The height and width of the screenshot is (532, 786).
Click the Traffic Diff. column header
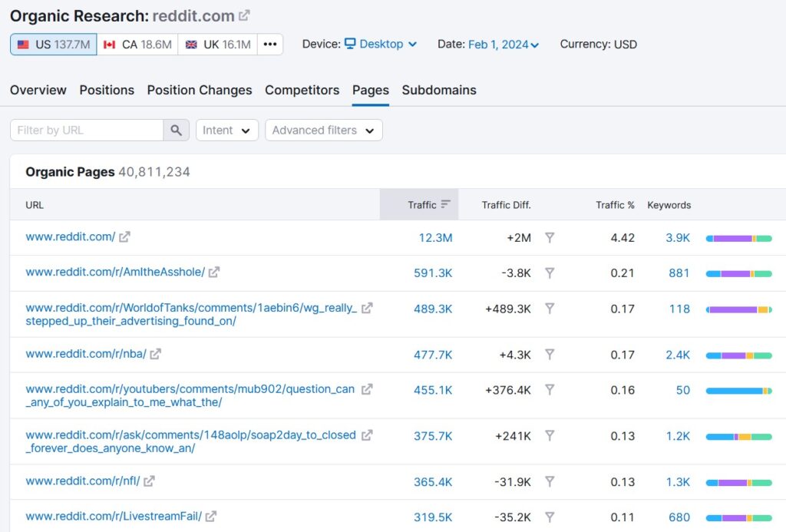[507, 205]
